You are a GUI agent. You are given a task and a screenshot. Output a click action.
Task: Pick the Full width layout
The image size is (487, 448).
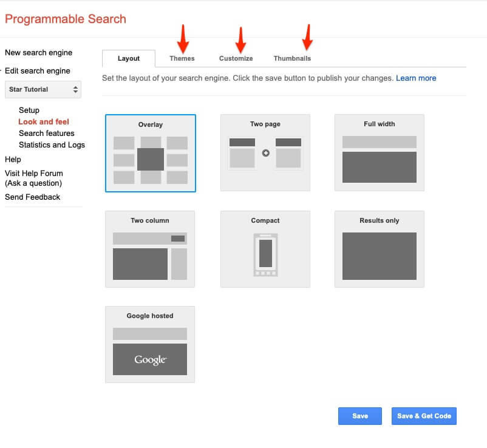point(380,153)
